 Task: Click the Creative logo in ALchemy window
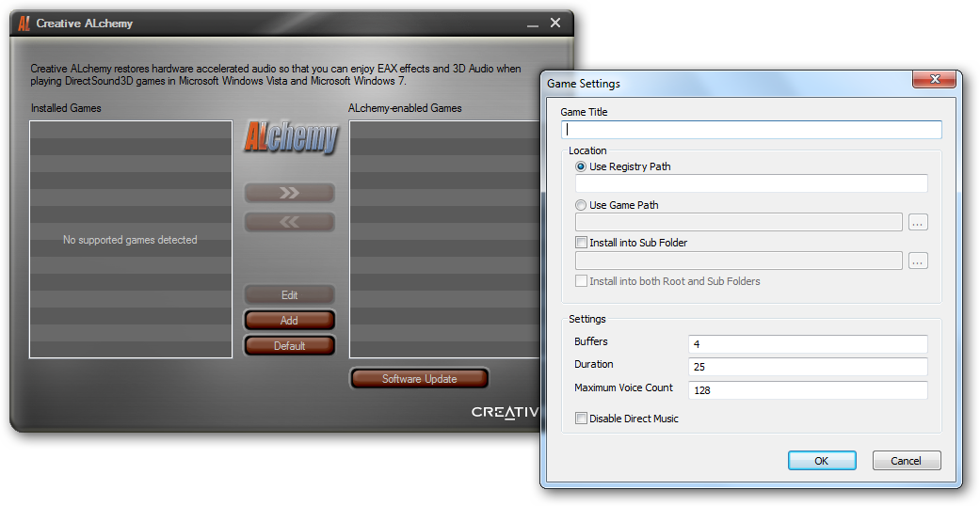click(x=505, y=412)
